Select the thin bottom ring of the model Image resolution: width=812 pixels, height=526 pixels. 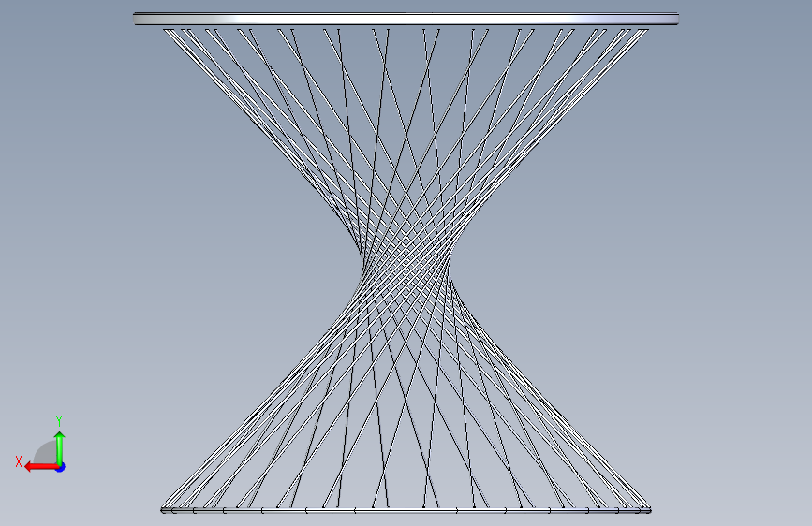pyautogui.click(x=406, y=510)
